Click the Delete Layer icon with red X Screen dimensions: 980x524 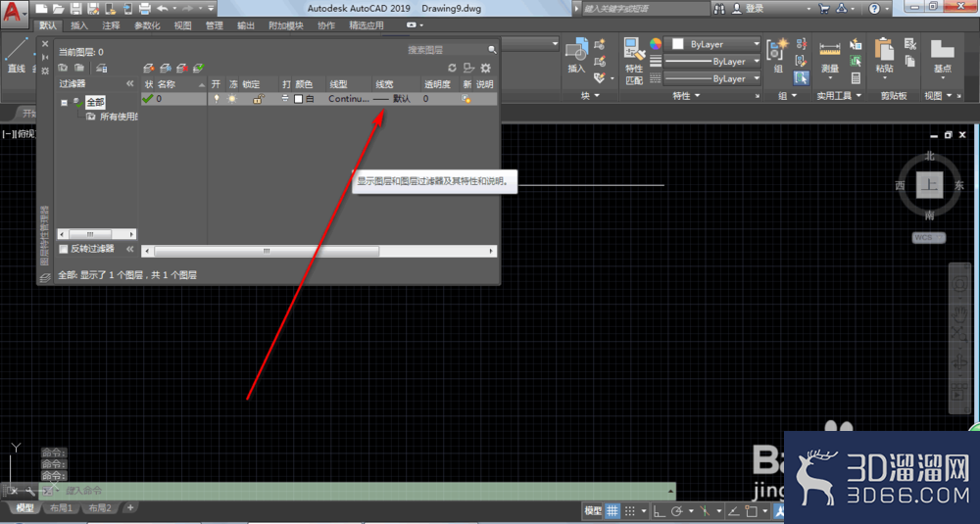click(182, 69)
